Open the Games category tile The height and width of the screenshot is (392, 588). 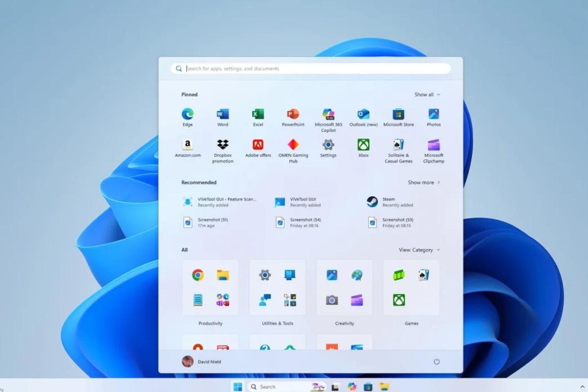(x=411, y=288)
